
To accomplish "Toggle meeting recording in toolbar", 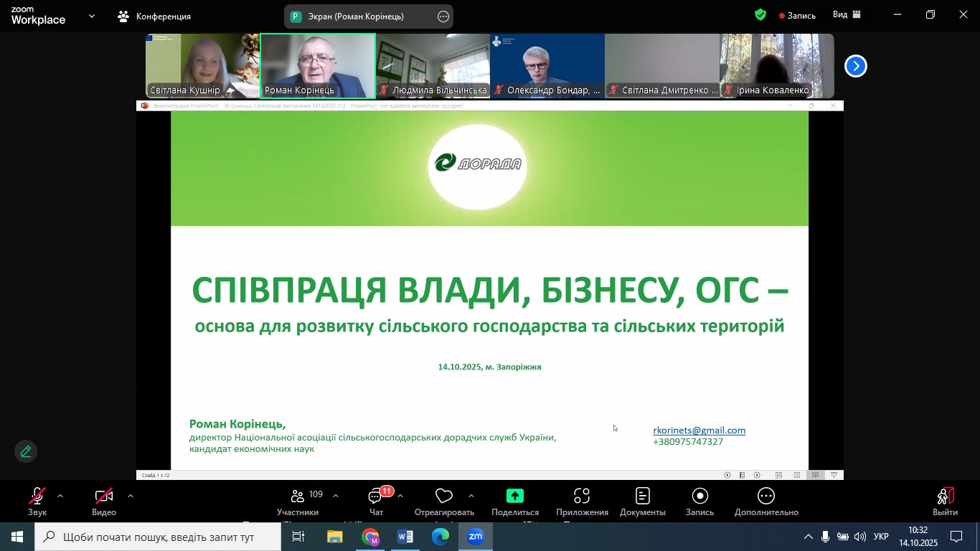I will (x=699, y=501).
